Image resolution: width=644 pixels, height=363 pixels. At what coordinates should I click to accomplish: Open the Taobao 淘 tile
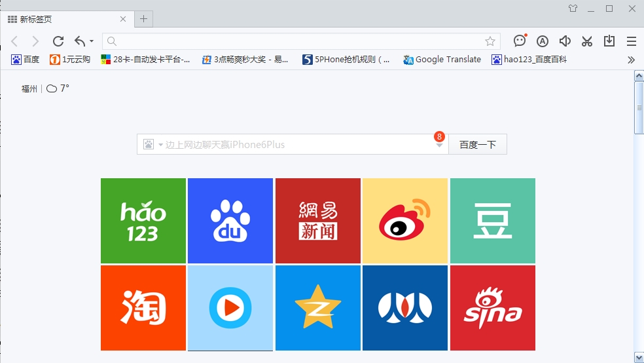143,308
